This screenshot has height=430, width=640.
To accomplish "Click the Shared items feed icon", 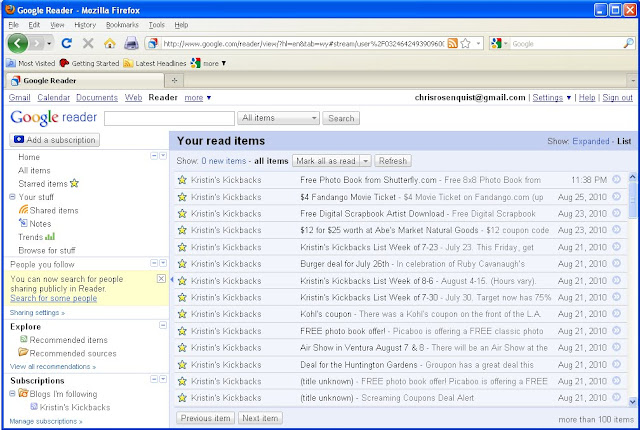I will coord(23,210).
